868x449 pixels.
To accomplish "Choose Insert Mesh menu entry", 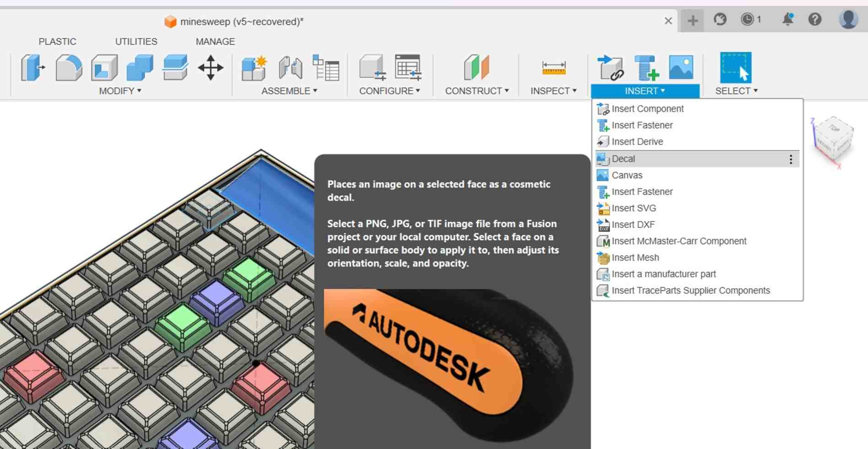I will pos(697,258).
